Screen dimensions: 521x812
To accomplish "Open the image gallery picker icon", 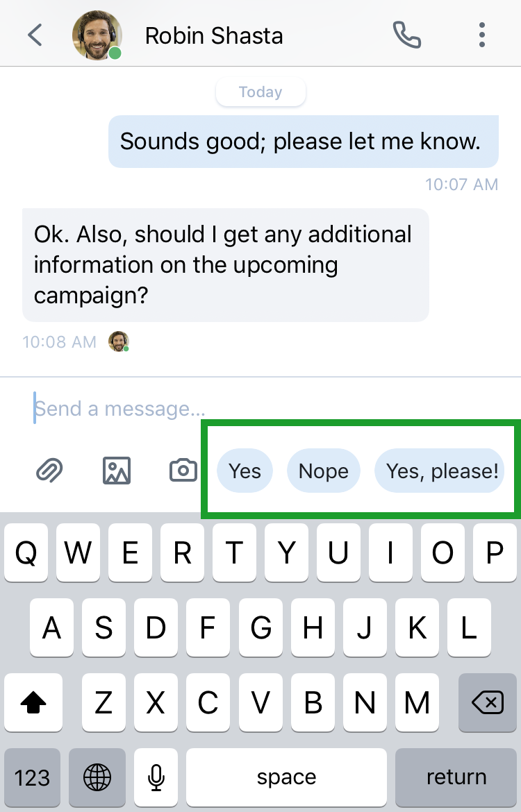I will coord(117,471).
